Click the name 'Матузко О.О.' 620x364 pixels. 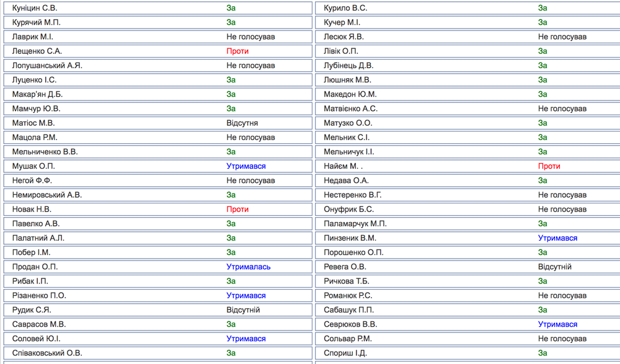coord(348,123)
